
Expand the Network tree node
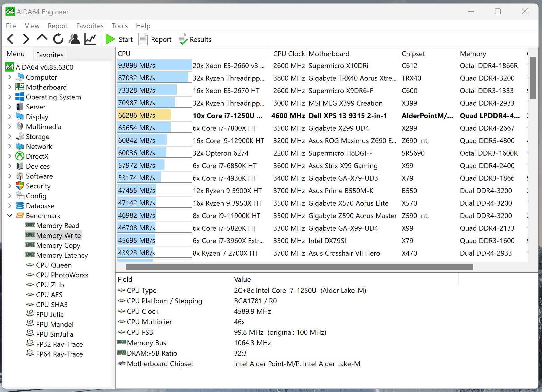click(x=10, y=147)
